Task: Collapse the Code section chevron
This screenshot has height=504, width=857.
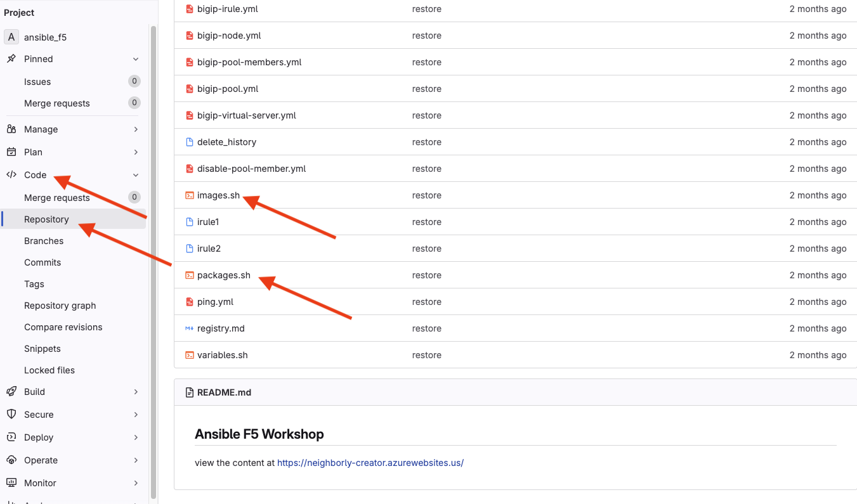Action: coord(136,175)
